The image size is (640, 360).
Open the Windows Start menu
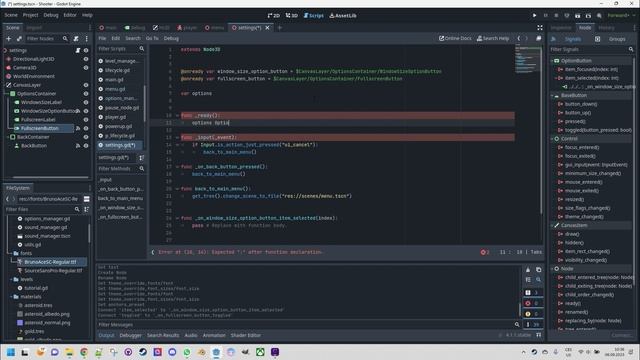click(x=11, y=352)
